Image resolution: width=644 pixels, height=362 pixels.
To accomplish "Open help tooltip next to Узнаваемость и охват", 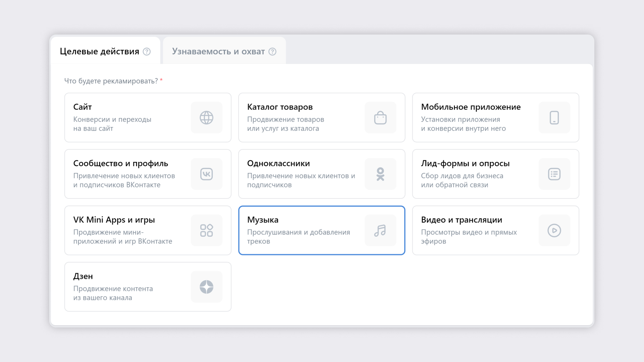I will [272, 52].
